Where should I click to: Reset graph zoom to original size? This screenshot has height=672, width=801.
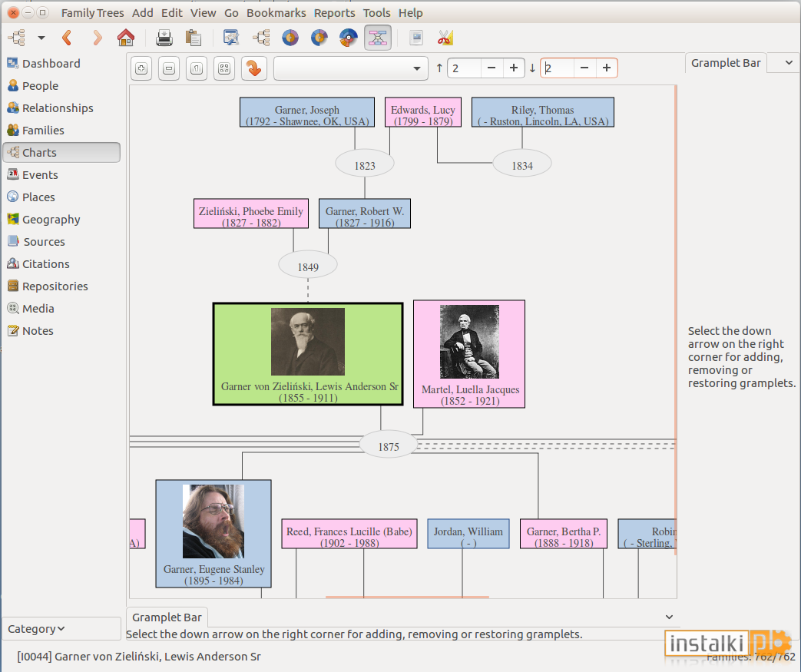[197, 68]
